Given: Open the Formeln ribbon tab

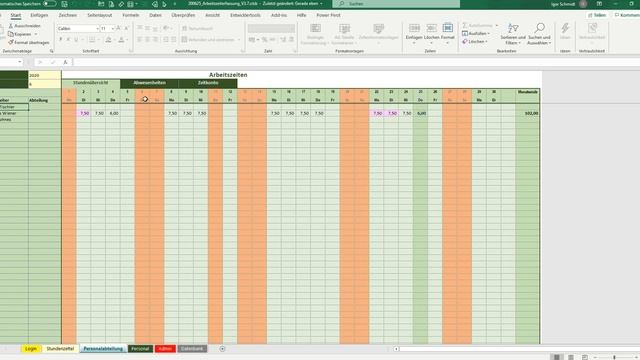Looking at the screenshot, I should click(x=131, y=15).
